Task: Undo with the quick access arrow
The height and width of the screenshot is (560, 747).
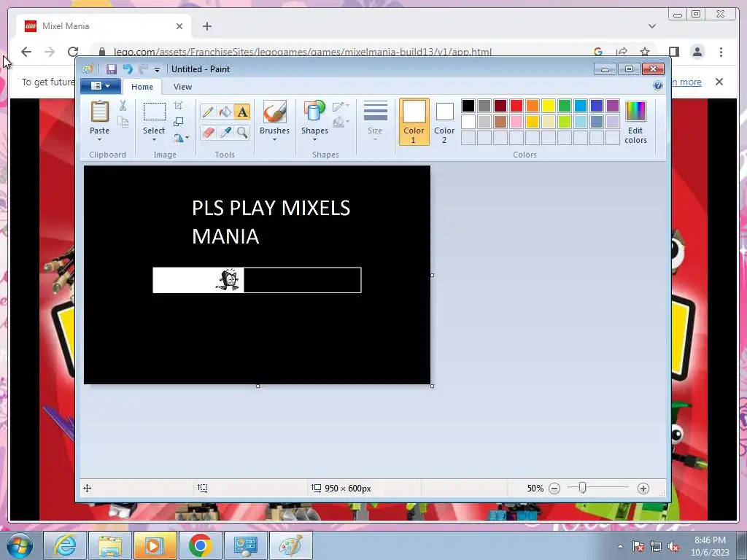Action: click(128, 69)
